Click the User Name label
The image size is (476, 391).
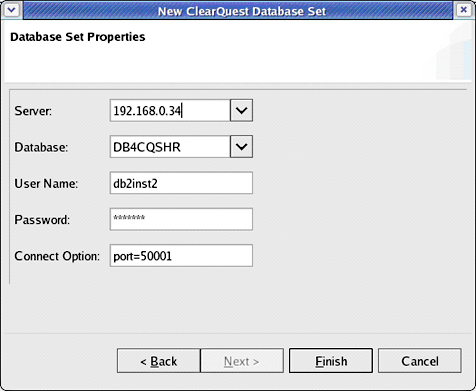[46, 183]
